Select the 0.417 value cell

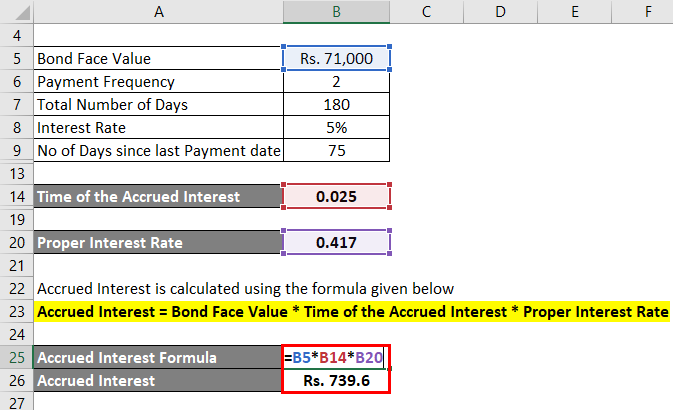click(x=336, y=243)
